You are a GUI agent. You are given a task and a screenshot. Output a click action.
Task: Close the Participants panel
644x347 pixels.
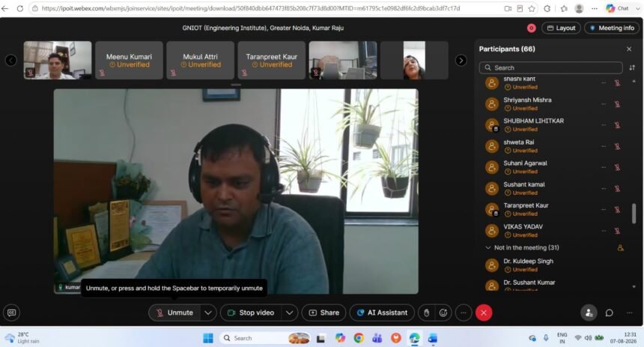click(x=629, y=49)
